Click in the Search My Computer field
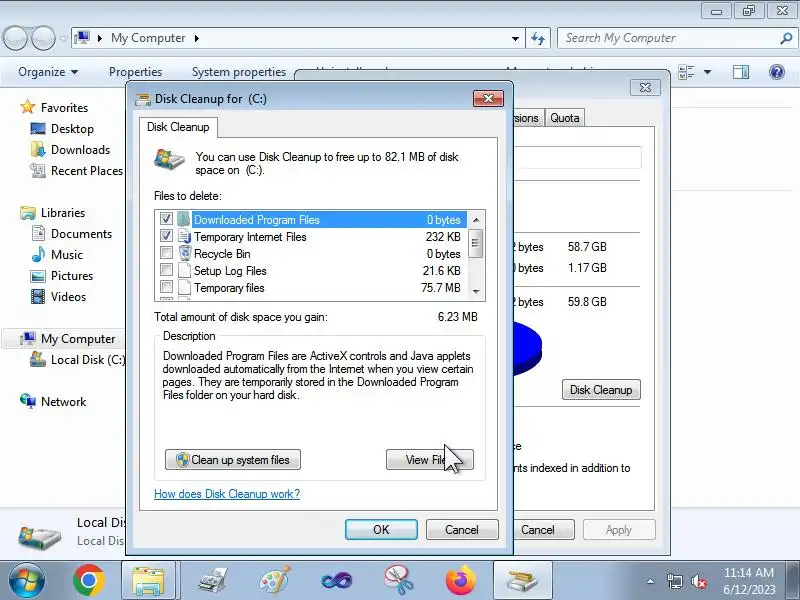 click(677, 38)
